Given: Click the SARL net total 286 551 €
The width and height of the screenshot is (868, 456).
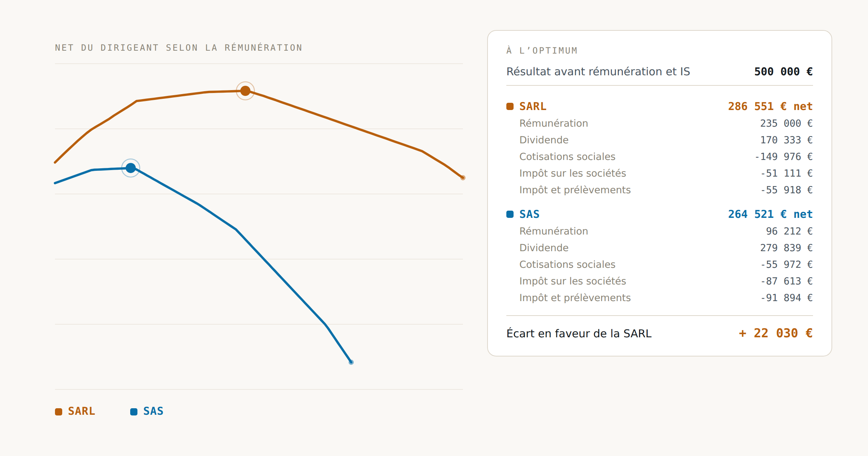Looking at the screenshot, I should [770, 106].
